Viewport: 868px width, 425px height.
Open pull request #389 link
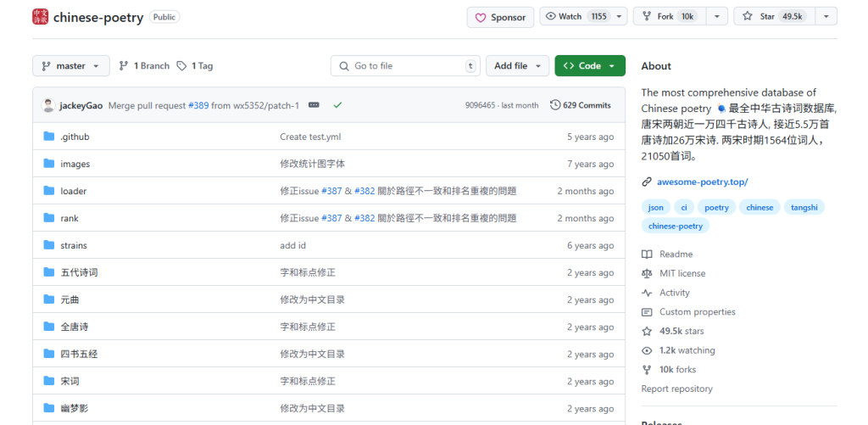[x=198, y=105]
